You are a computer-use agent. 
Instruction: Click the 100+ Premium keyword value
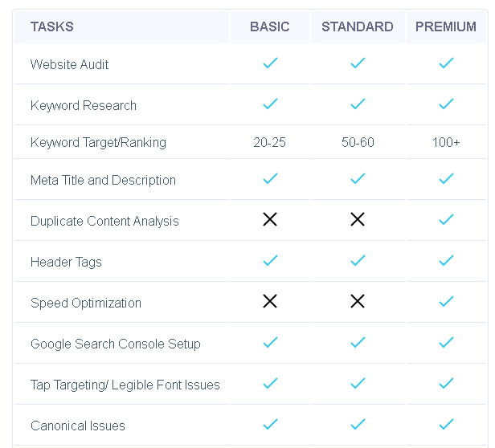446,142
